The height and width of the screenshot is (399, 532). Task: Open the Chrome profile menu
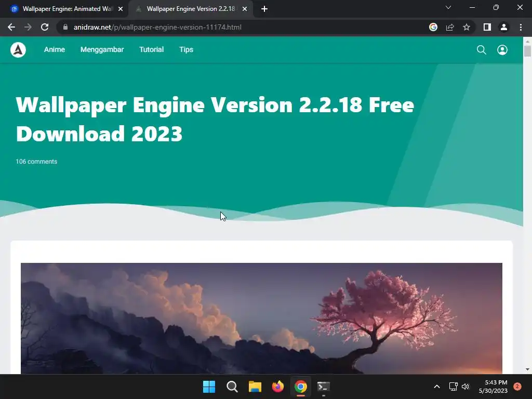504,27
